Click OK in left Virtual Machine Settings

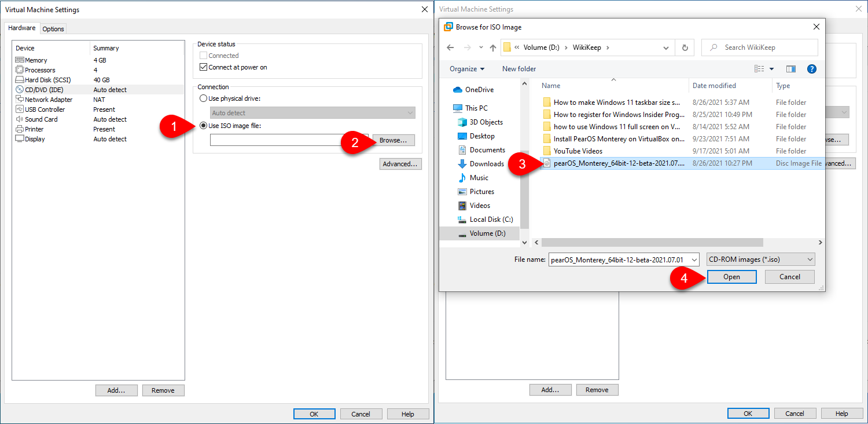314,414
